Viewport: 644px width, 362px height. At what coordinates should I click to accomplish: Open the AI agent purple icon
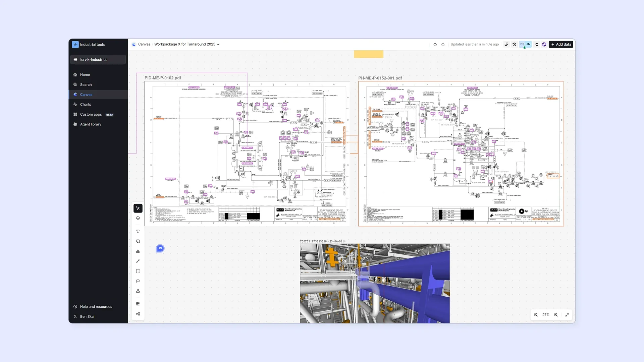click(544, 44)
